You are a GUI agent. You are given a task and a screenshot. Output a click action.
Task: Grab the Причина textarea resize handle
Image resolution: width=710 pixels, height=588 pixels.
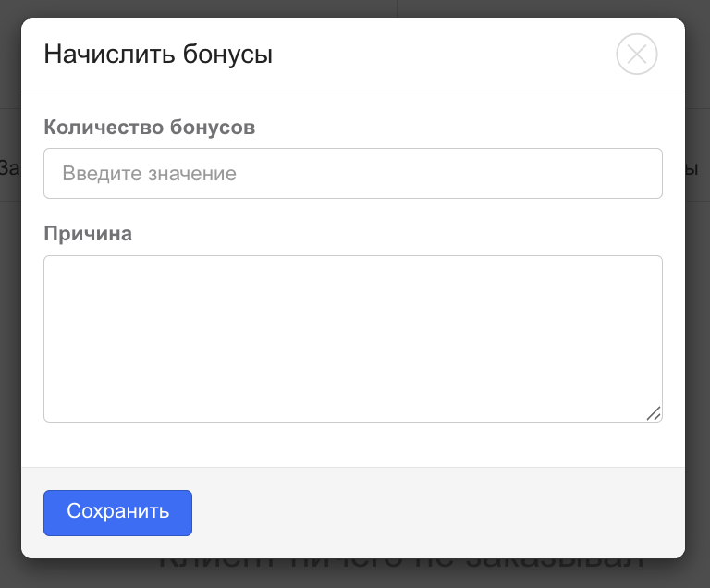[x=654, y=413]
